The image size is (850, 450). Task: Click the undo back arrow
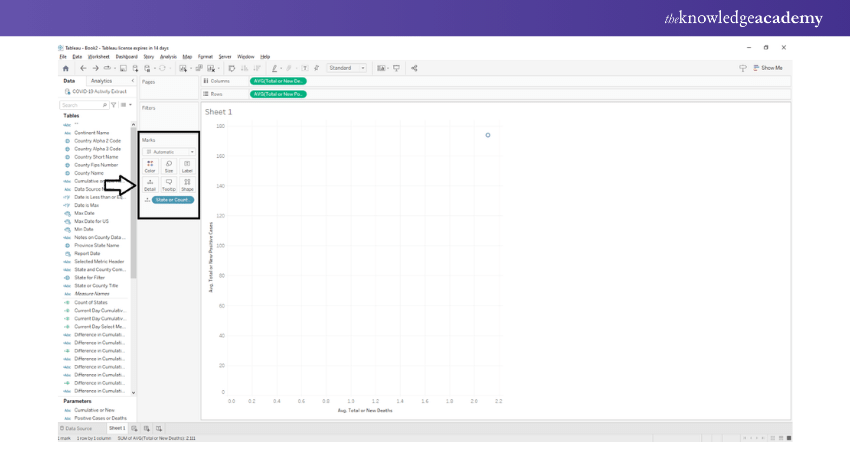pyautogui.click(x=82, y=68)
